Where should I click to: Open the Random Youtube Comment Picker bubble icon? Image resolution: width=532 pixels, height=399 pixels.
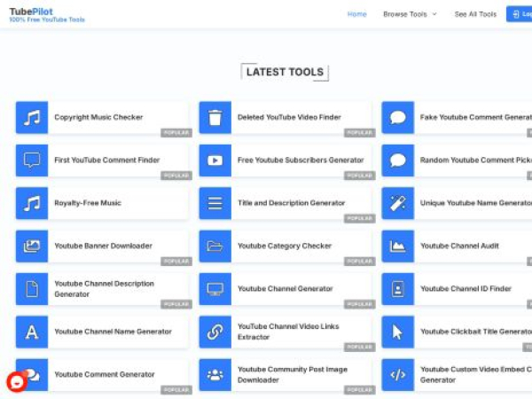coord(397,160)
